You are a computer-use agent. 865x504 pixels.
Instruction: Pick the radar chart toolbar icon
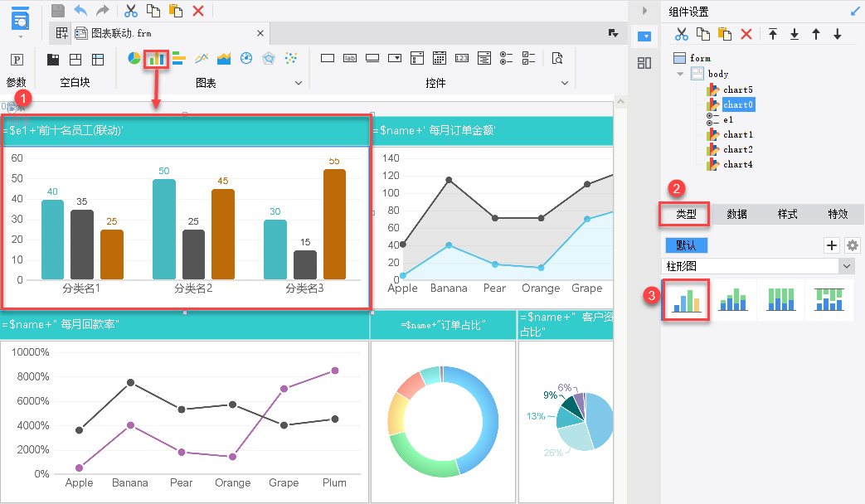269,58
